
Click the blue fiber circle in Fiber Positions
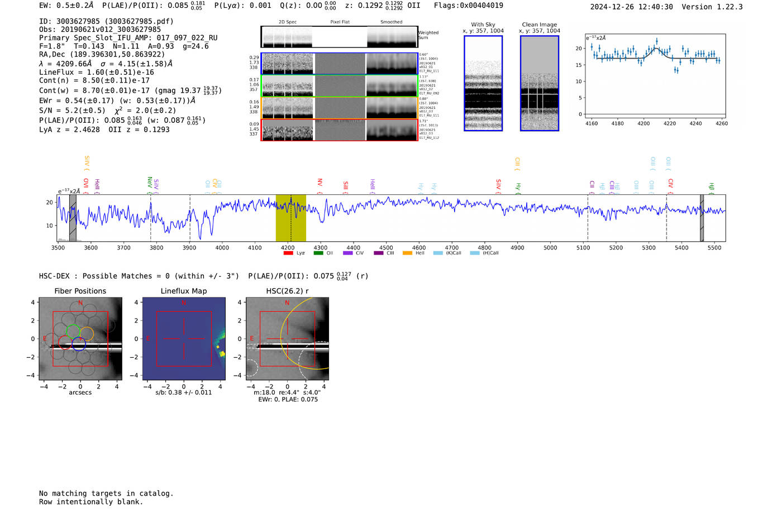[x=79, y=344]
